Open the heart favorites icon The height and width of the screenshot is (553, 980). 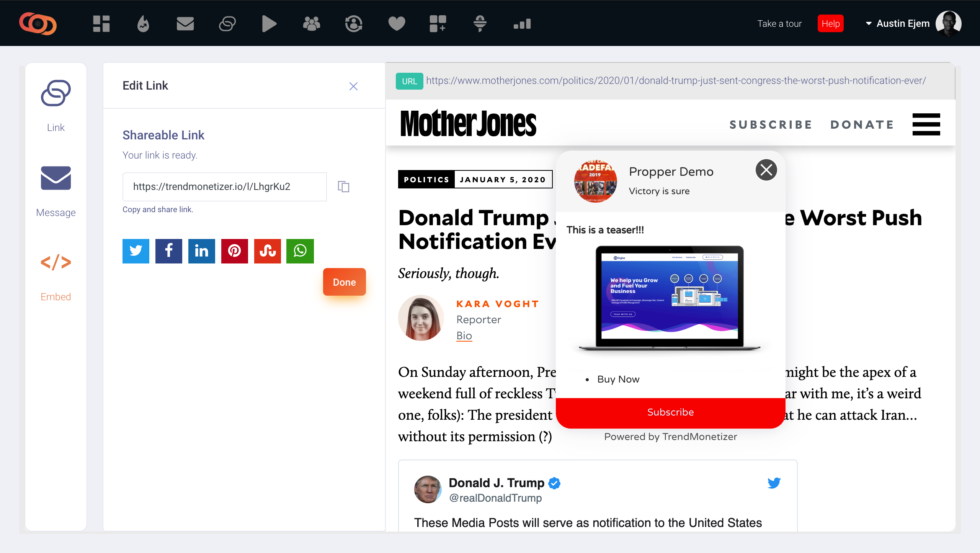point(397,24)
